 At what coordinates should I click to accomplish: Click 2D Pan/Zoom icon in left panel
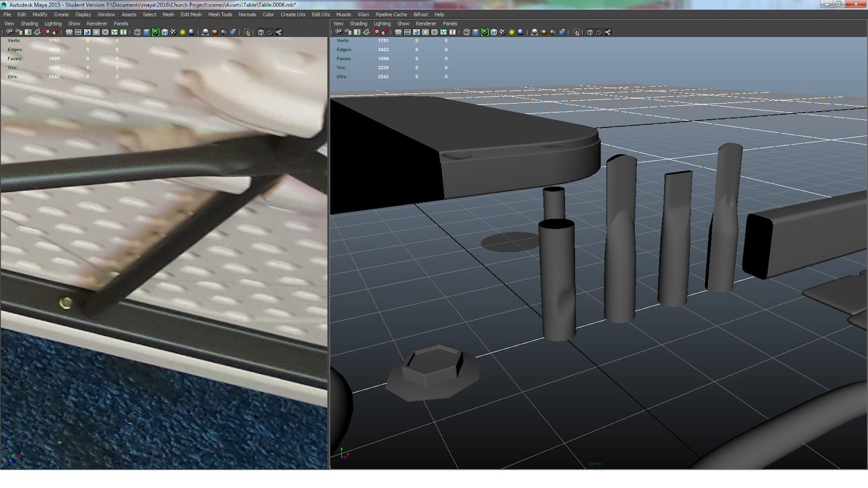tap(46, 32)
